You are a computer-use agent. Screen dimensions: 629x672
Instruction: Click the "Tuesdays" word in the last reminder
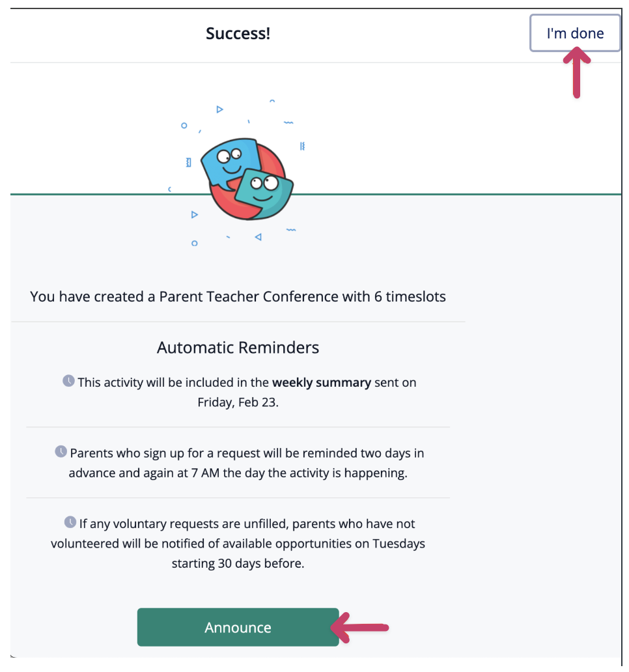[x=398, y=544]
